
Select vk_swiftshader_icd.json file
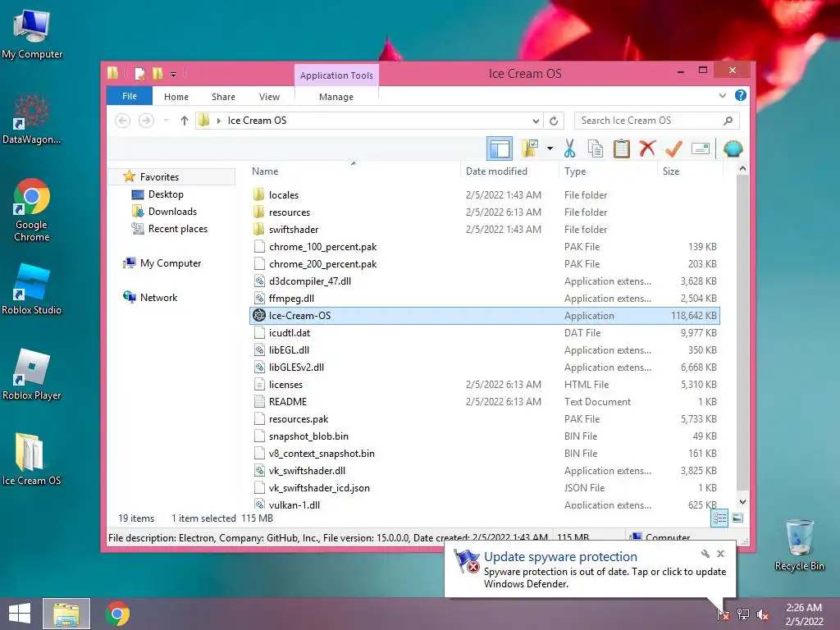point(485,488)
